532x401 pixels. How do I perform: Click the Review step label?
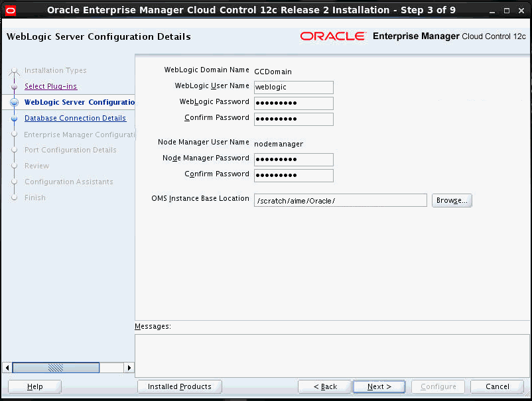36,166
